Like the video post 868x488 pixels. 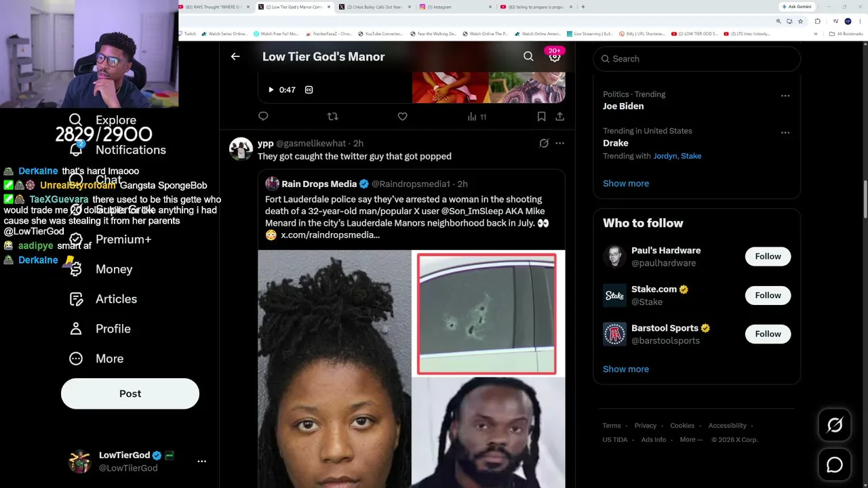tap(402, 117)
